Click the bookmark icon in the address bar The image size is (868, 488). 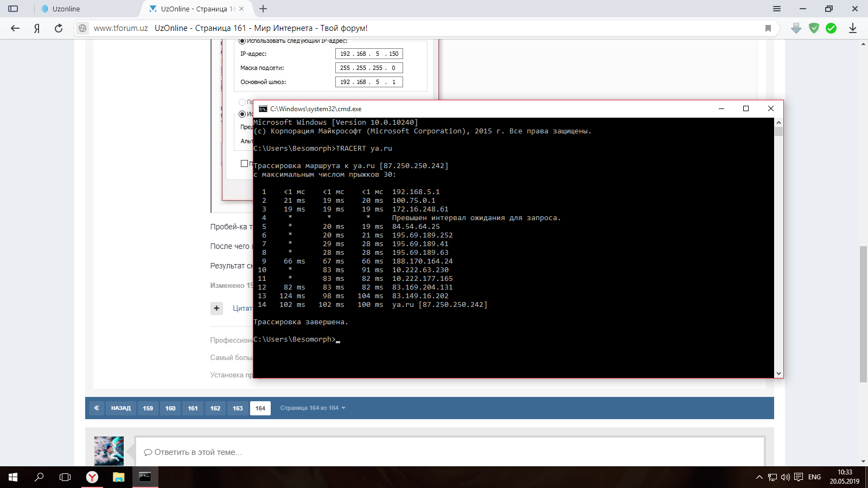768,28
